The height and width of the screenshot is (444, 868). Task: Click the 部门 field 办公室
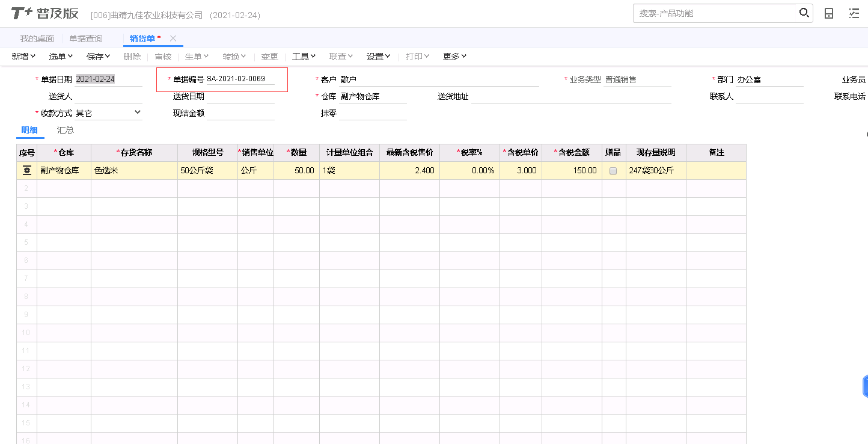tap(769, 79)
